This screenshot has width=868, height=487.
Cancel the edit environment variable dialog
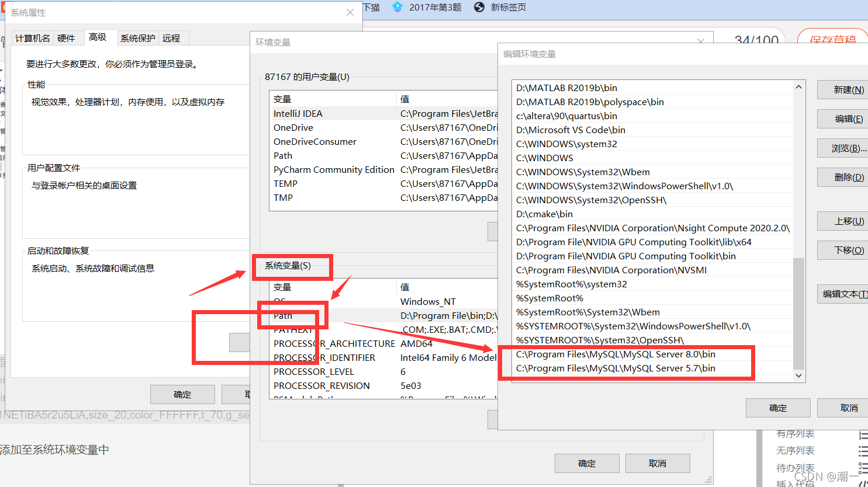[x=843, y=408]
